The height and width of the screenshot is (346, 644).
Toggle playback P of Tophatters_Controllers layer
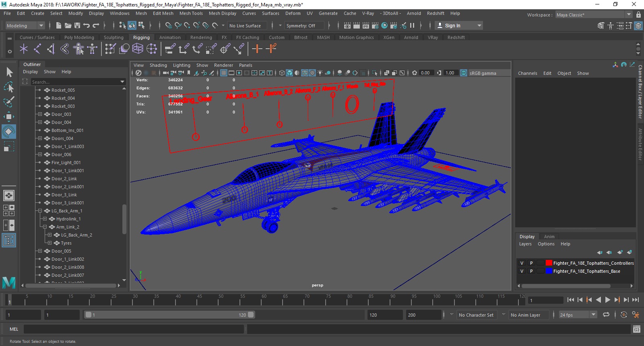coord(531,263)
